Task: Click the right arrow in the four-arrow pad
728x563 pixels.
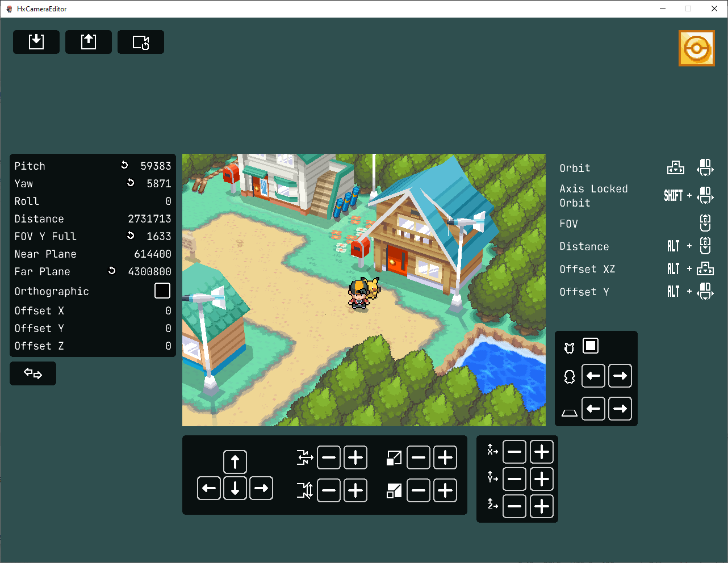Action: [261, 488]
